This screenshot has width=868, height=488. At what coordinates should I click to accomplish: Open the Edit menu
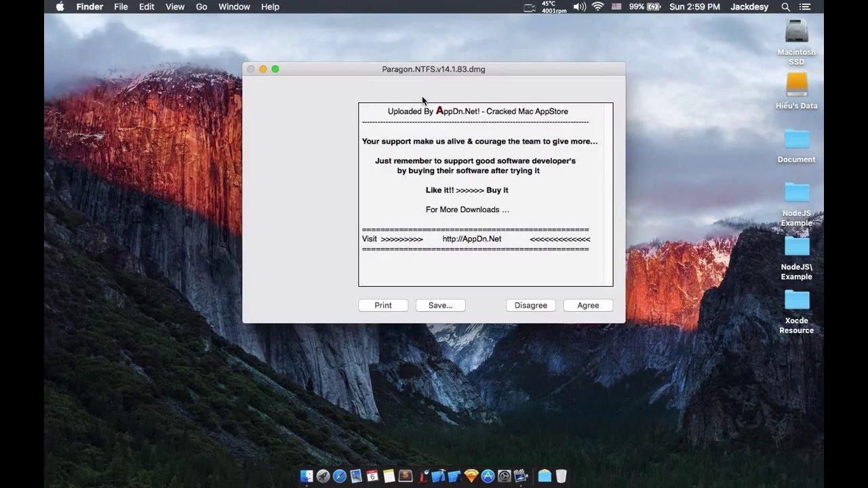[x=146, y=7]
